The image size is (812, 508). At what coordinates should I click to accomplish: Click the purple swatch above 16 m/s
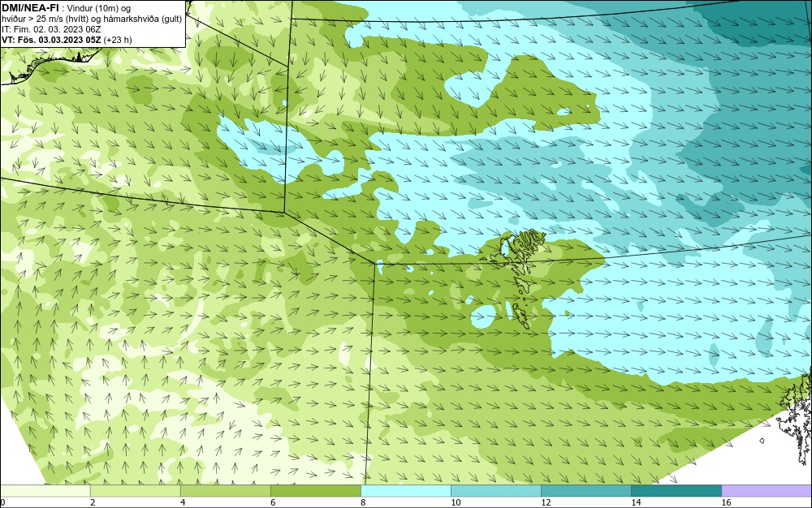click(x=767, y=490)
